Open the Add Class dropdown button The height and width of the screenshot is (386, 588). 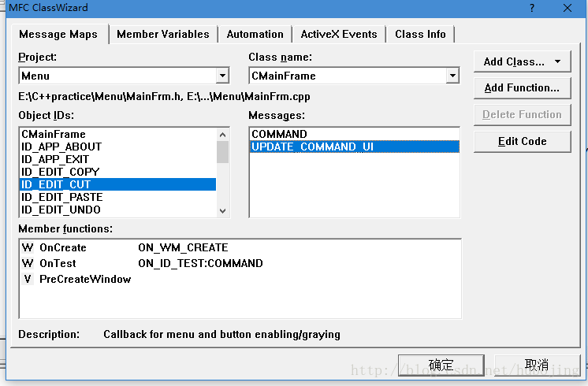point(522,61)
